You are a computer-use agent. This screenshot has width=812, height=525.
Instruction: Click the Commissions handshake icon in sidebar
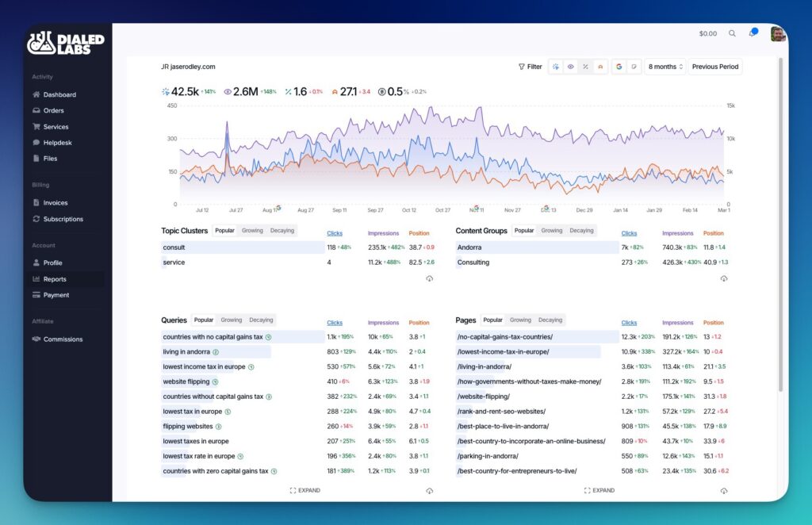(36, 339)
